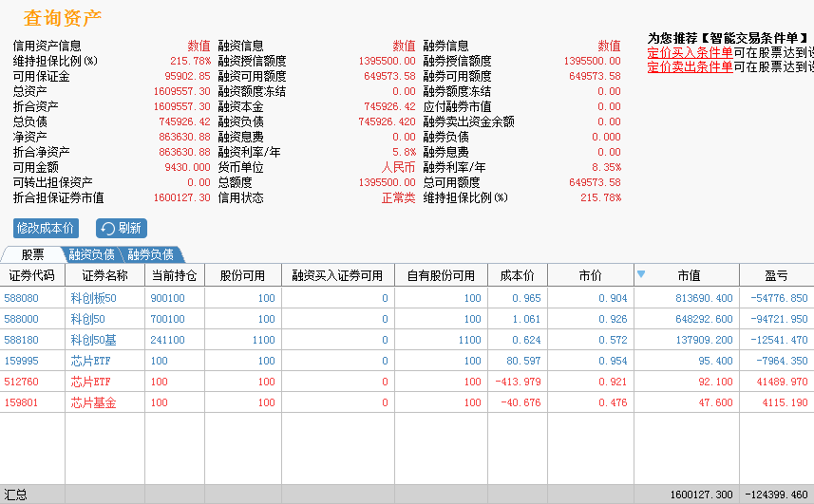Open the 融券负债 tab

pyautogui.click(x=151, y=254)
